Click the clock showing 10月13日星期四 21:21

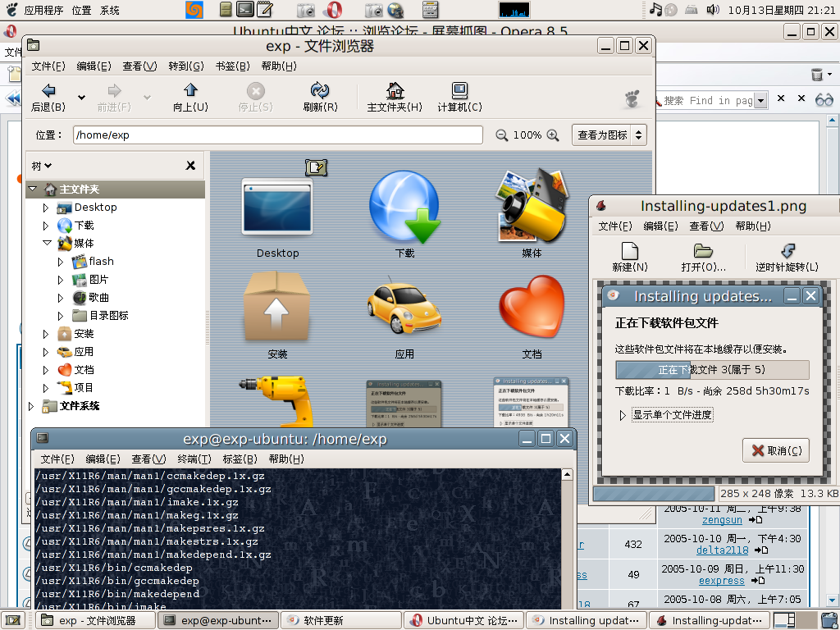[781, 10]
